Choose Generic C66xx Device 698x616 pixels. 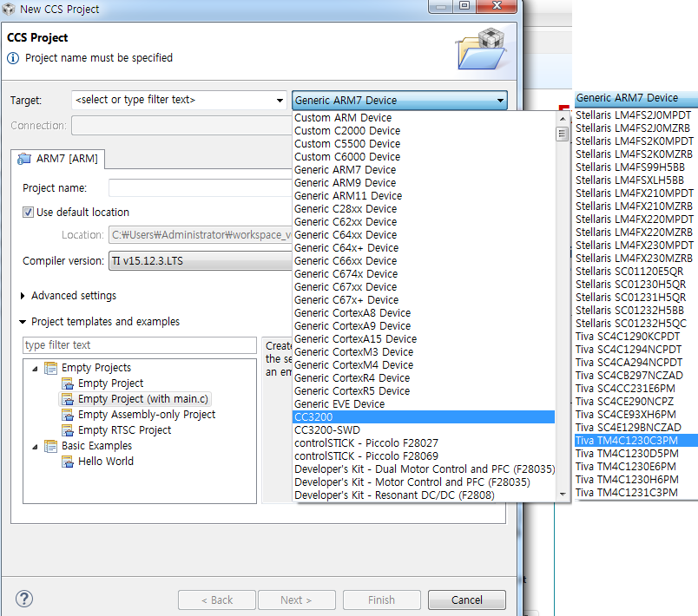pyautogui.click(x=346, y=260)
